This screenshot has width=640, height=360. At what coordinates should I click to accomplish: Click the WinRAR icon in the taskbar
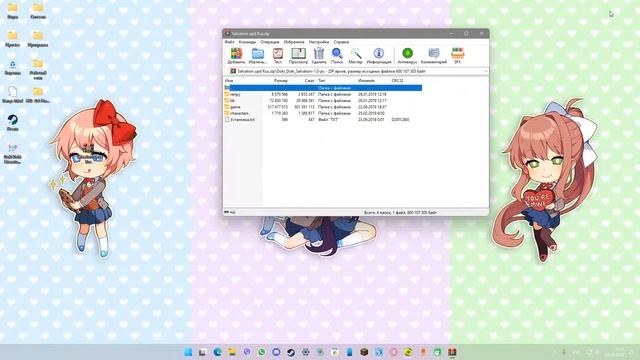[452, 352]
